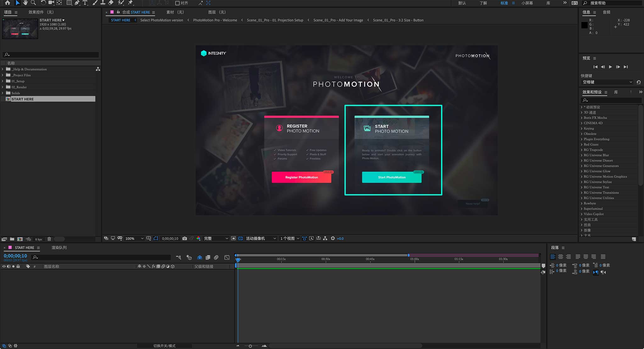Screen dimensions: 644x349
Task: Take a snapshot with the camera icon
Action: pyautogui.click(x=185, y=239)
